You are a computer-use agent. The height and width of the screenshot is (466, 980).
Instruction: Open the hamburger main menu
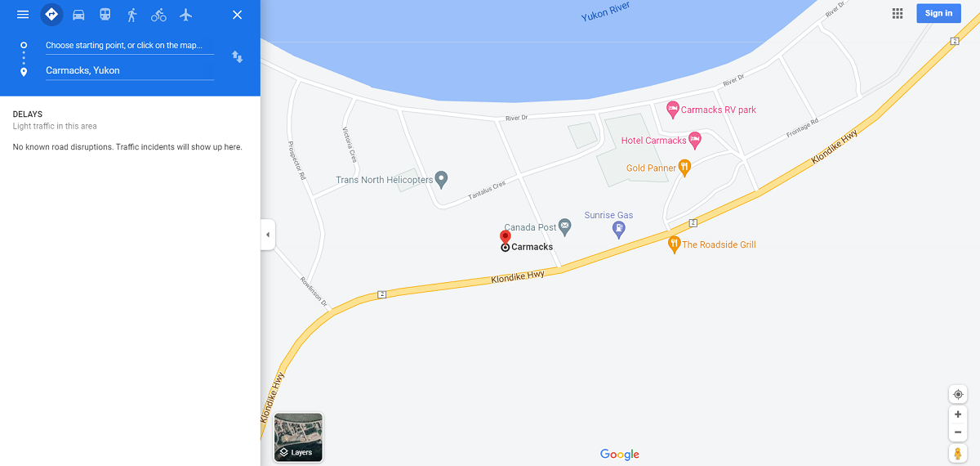coord(23,15)
